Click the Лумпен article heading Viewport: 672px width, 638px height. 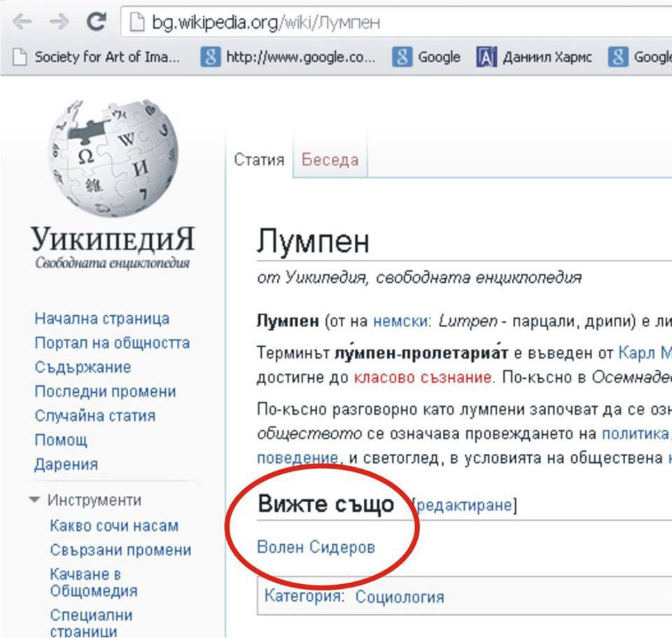313,242
